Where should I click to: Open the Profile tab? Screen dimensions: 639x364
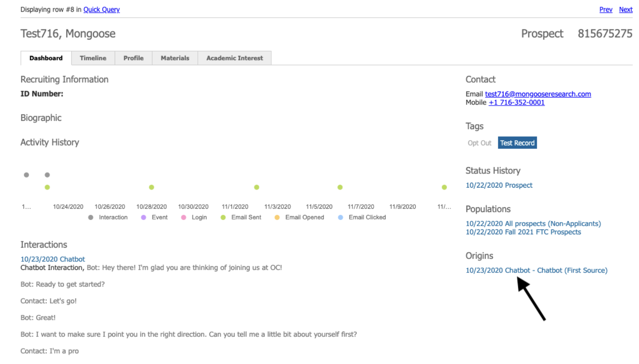coord(133,58)
